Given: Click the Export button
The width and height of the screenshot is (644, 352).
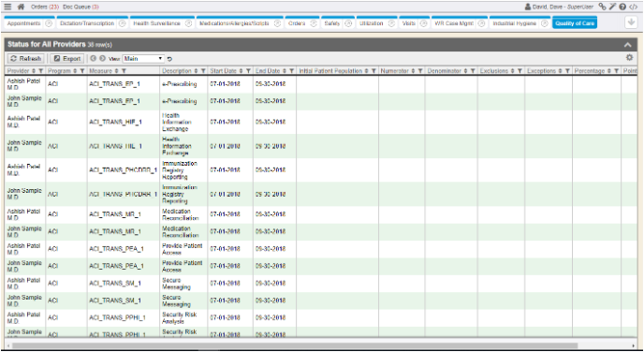Looking at the screenshot, I should tap(67, 59).
